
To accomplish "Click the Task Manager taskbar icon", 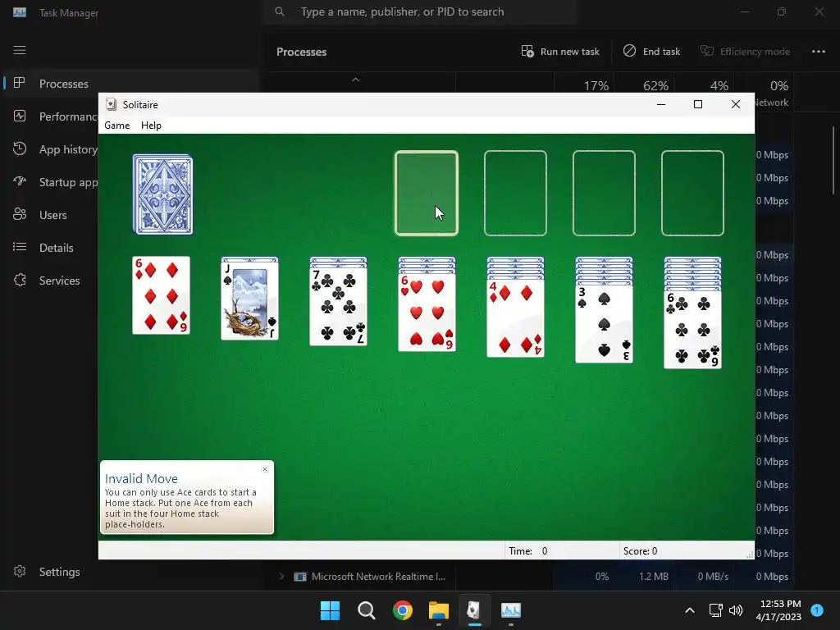I will click(x=510, y=610).
